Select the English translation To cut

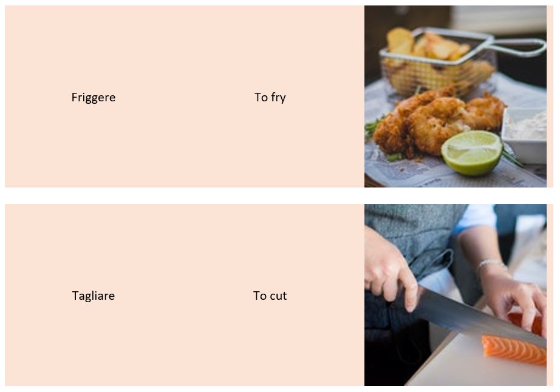coord(270,296)
